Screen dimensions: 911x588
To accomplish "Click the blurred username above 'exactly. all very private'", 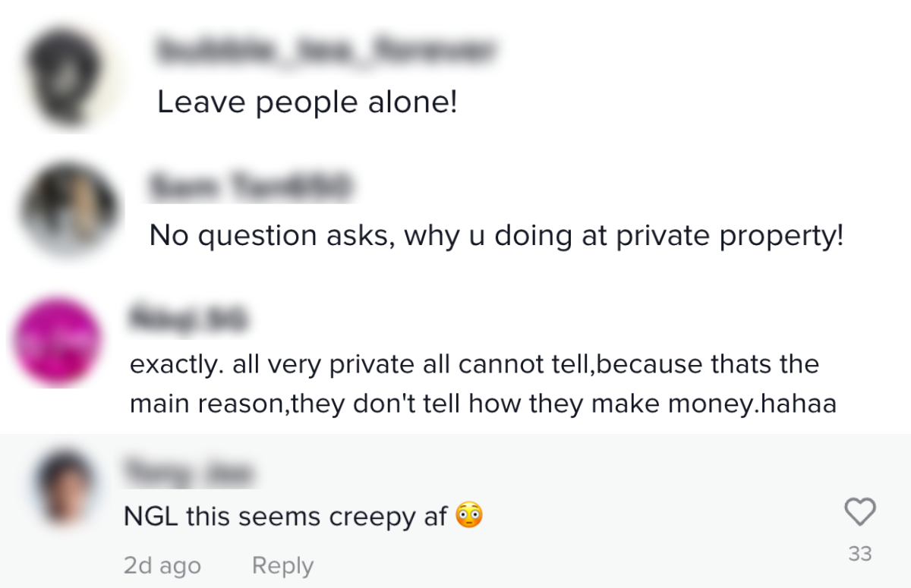I will click(188, 319).
